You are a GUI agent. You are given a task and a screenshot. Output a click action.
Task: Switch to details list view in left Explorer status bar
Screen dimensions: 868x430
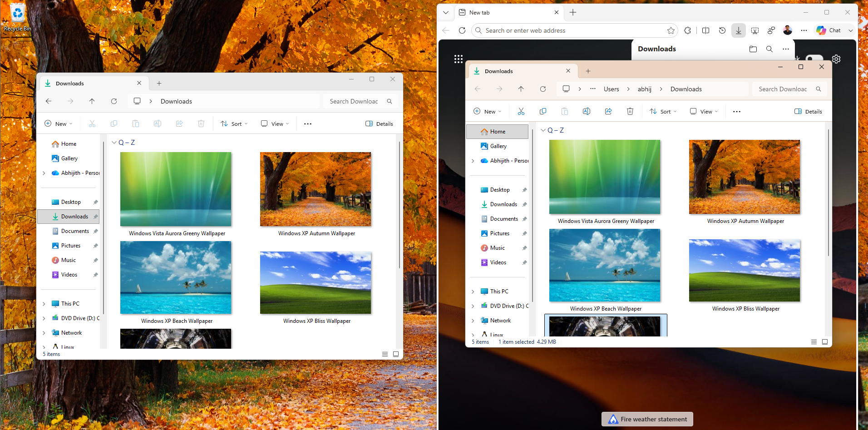tap(385, 354)
